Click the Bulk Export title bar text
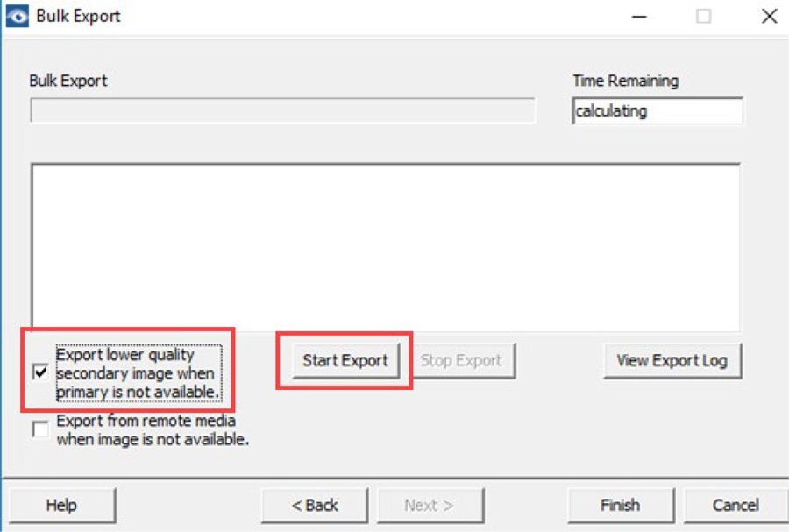 76,15
